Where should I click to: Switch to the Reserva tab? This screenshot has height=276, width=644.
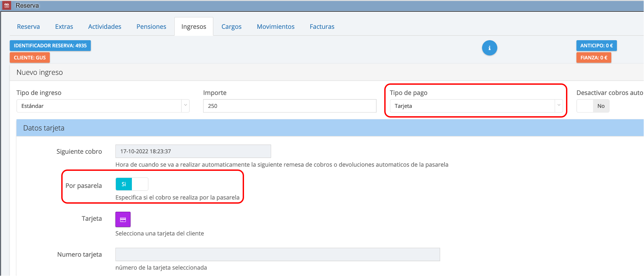click(x=28, y=26)
